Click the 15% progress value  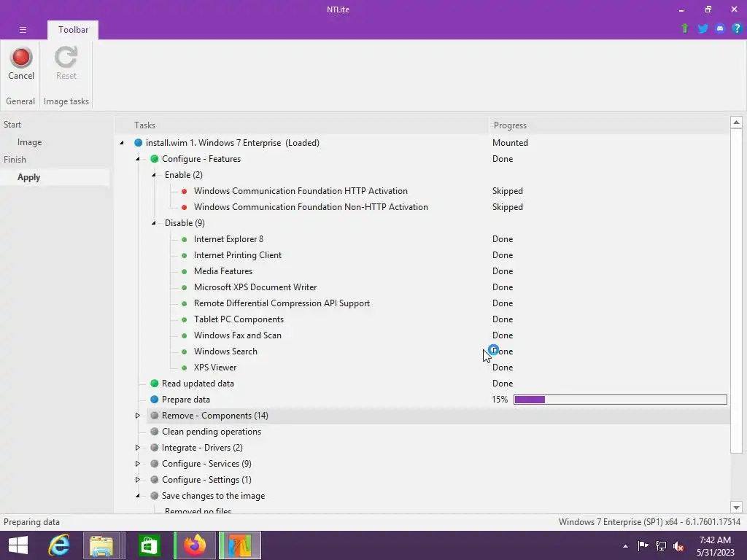(500, 400)
